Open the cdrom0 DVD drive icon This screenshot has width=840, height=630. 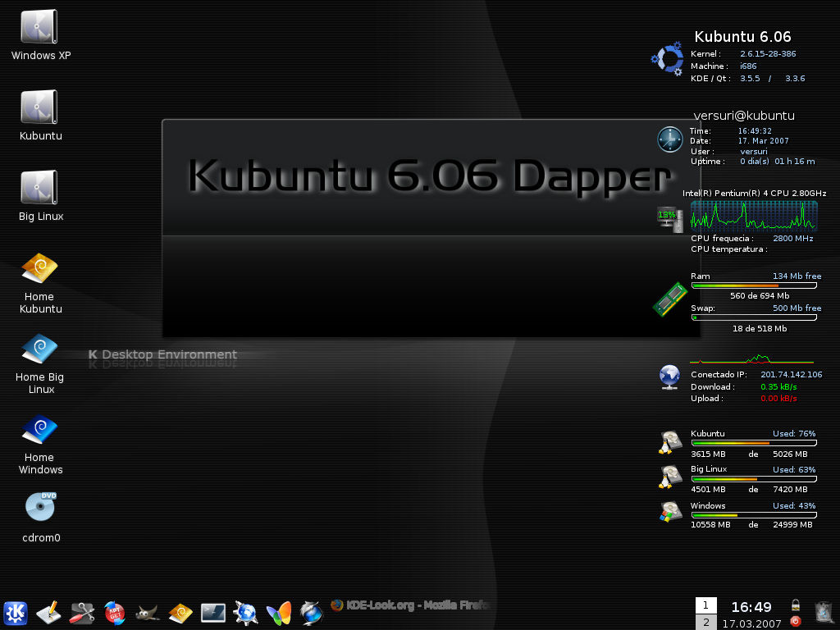[41, 517]
